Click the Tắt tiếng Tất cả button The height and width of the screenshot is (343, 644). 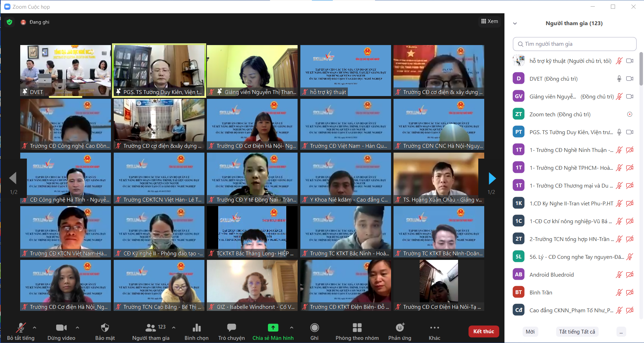pos(577,332)
